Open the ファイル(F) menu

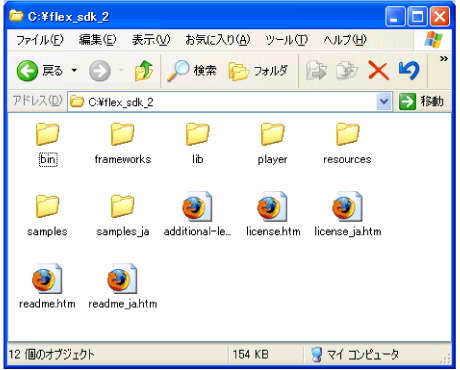[39, 40]
